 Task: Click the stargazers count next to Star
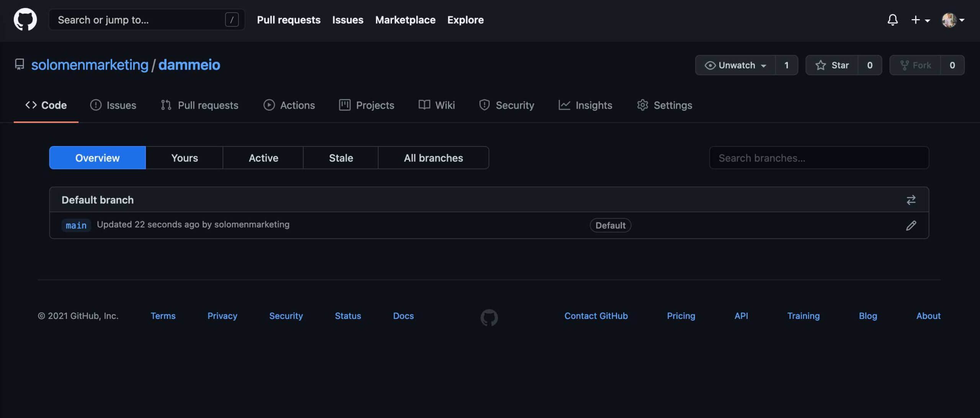point(870,65)
